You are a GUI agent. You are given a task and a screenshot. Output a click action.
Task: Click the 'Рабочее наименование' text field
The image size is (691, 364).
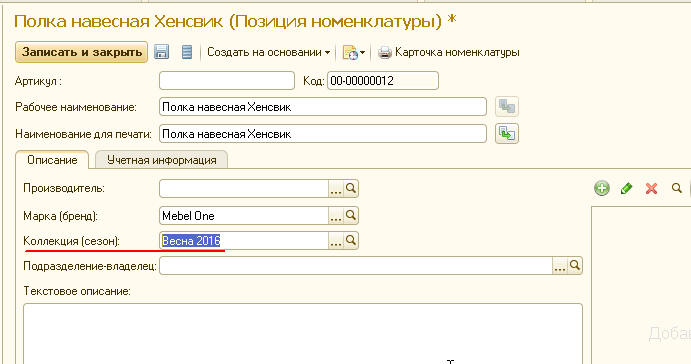[x=323, y=107]
